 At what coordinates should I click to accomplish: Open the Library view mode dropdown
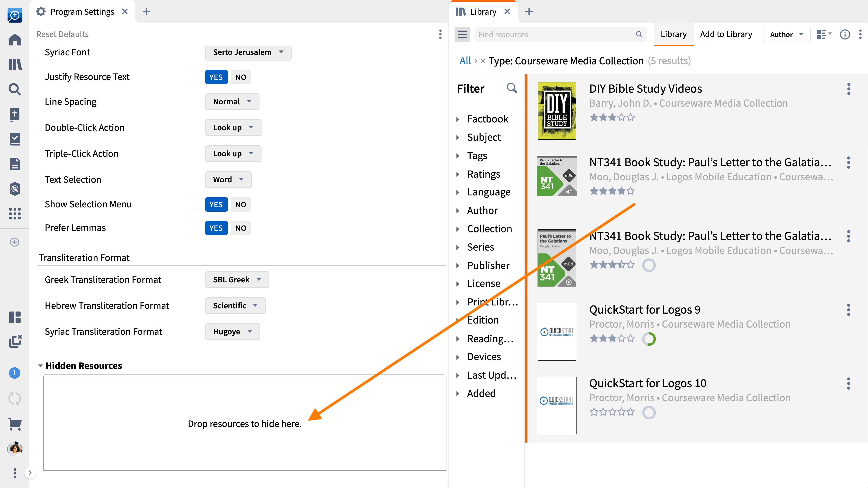pos(824,34)
